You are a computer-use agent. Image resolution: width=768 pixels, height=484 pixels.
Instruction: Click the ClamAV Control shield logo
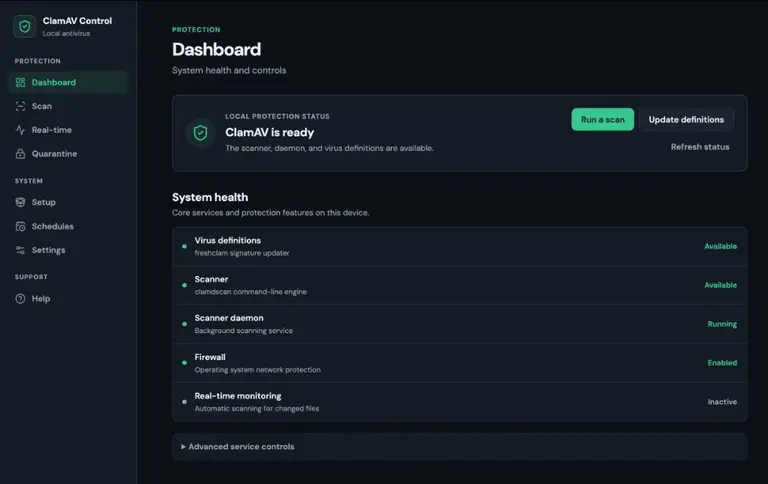24,26
